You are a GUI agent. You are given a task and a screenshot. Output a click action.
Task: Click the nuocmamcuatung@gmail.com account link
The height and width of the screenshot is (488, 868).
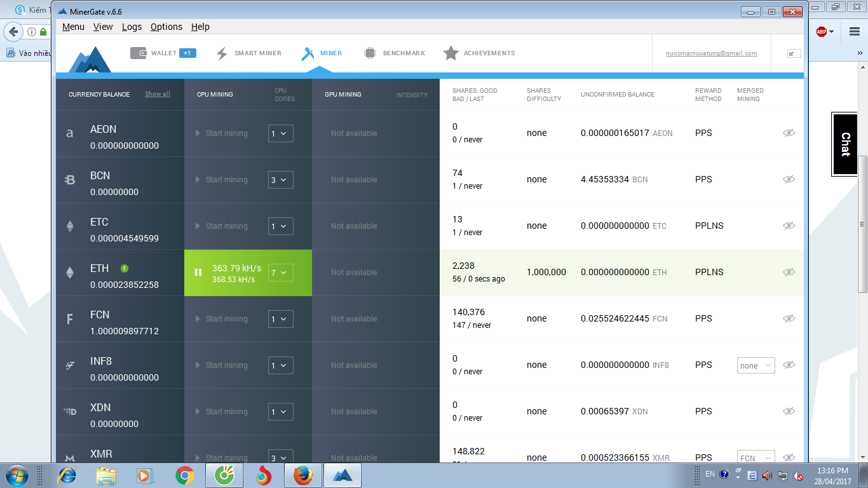712,53
